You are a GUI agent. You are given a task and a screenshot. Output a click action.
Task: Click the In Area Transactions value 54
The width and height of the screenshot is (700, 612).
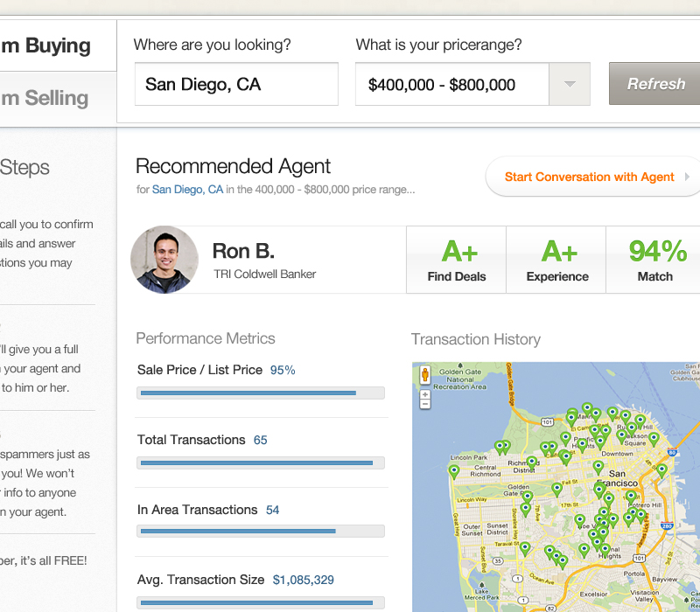273,510
